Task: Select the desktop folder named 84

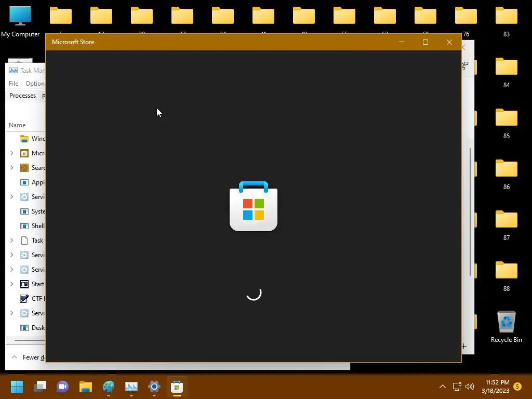Action: [x=506, y=73]
